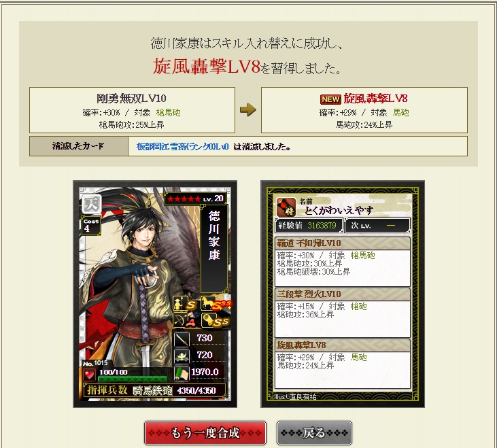
Task: Select the 旋風轟撃LV8 skill header in card
Action: [342, 345]
